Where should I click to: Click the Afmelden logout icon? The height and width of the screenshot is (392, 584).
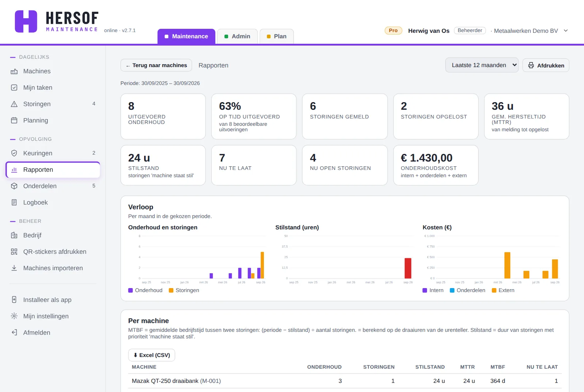tap(14, 333)
